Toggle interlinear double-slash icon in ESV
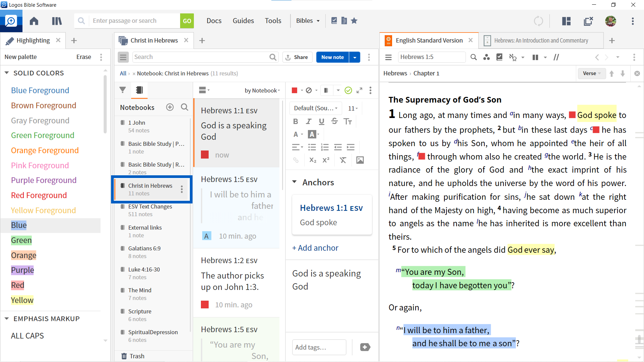644x362 pixels. pyautogui.click(x=556, y=57)
